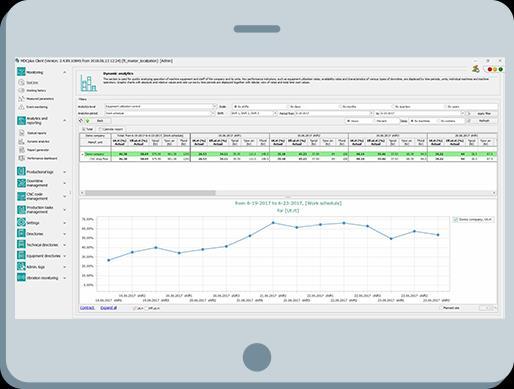Open the Monitoring section icon

tap(21, 72)
